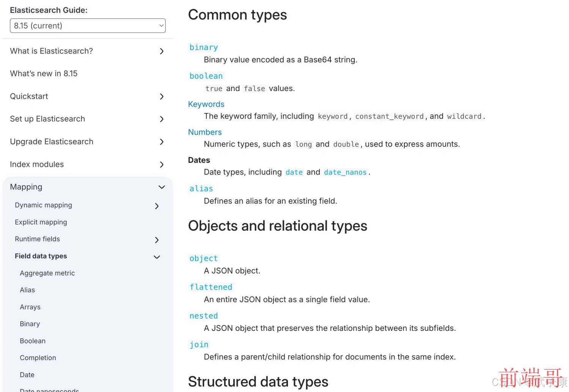Expand the Set up Elasticsearch chevron
The width and height of the screenshot is (569, 392).
(162, 119)
